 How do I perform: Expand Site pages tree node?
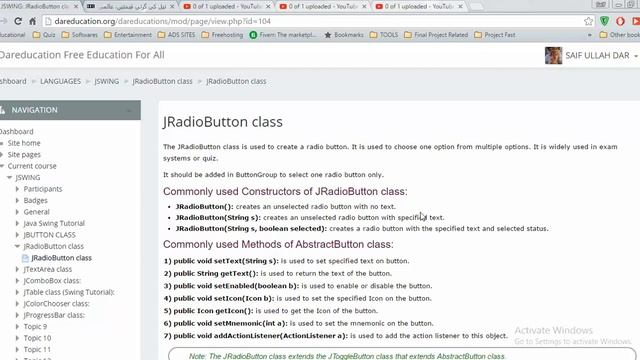click(2, 155)
